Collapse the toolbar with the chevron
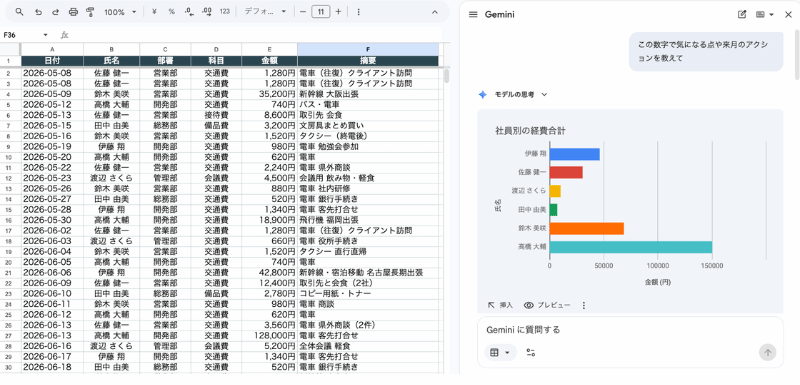 pos(435,12)
